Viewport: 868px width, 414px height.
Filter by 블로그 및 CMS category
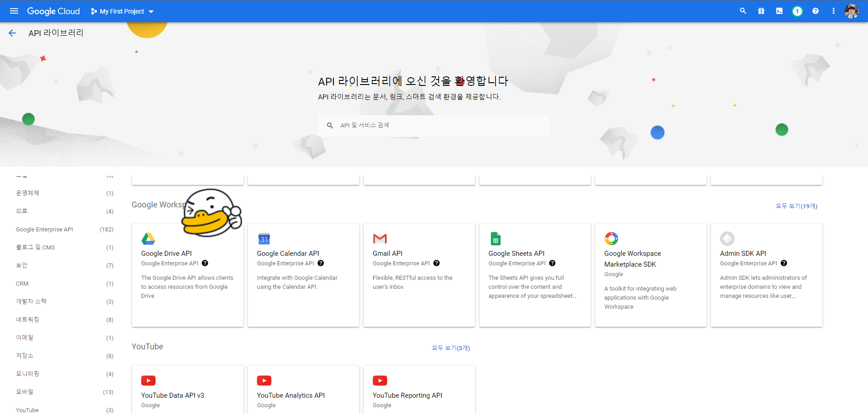[65, 247]
